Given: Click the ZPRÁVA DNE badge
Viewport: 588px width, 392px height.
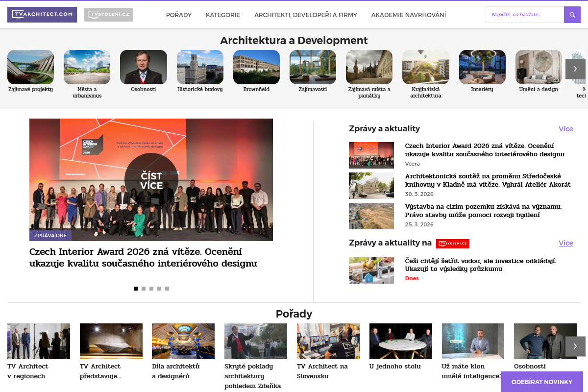Looking at the screenshot, I should 50,235.
